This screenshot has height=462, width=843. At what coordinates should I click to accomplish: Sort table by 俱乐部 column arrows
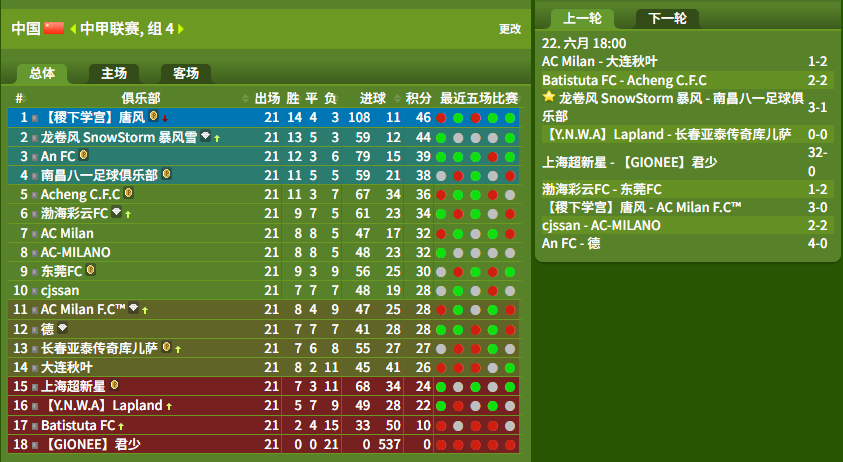(x=245, y=98)
